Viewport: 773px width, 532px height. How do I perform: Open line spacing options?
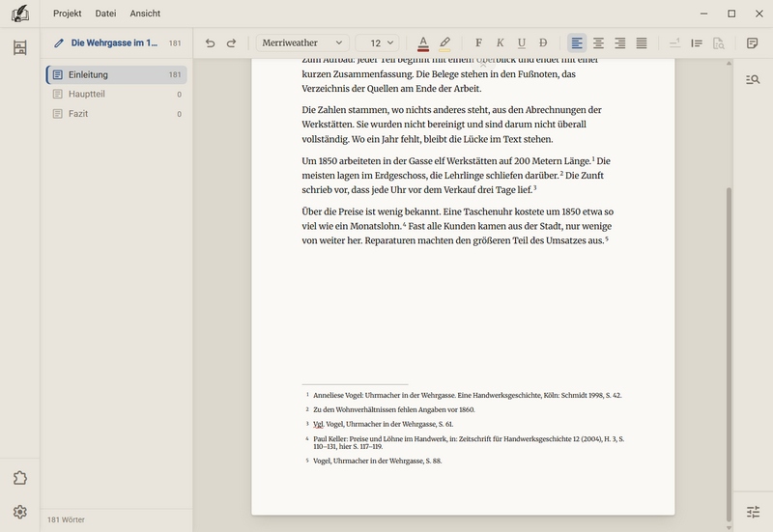pos(697,42)
